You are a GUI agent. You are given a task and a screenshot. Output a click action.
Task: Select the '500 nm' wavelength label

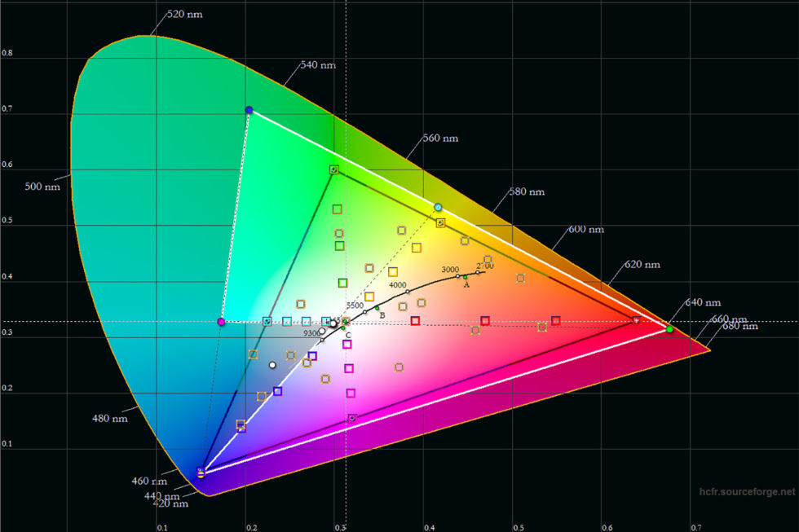pyautogui.click(x=42, y=187)
